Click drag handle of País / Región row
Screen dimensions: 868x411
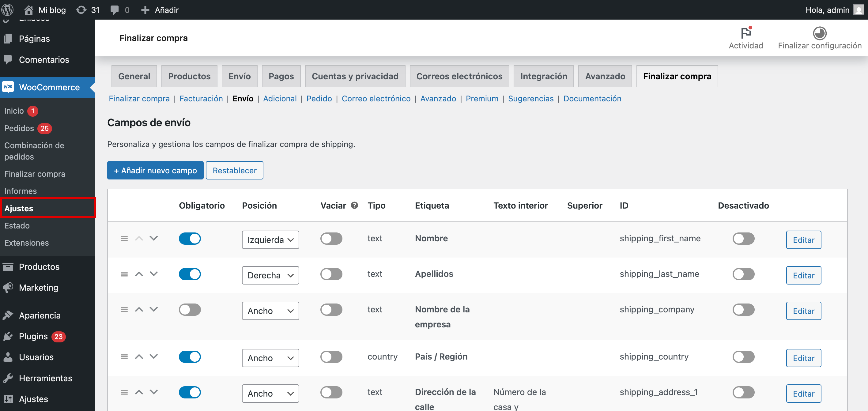point(124,356)
